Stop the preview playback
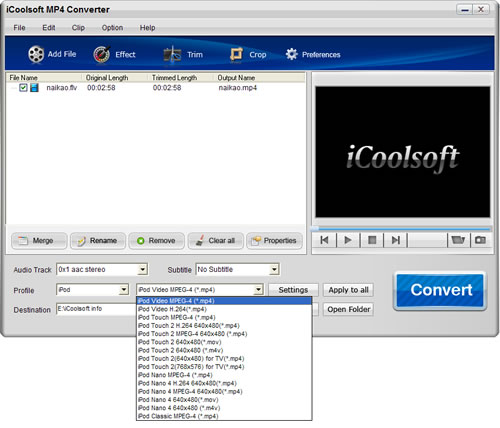This screenshot has width=500, height=428. (372, 240)
